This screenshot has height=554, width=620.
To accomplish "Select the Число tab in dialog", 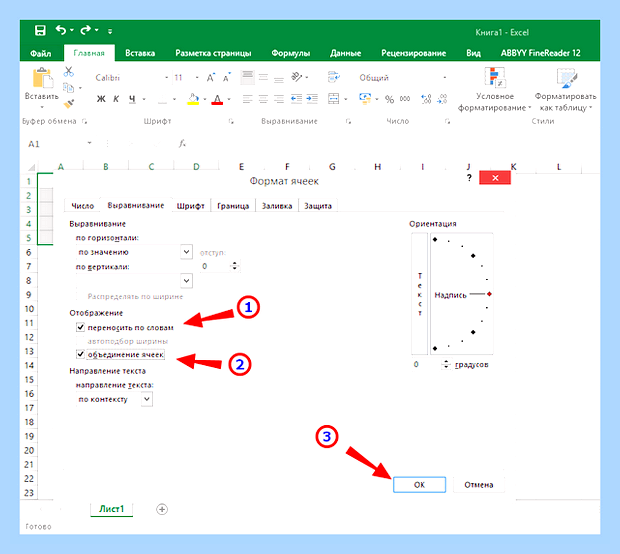I will click(x=82, y=206).
